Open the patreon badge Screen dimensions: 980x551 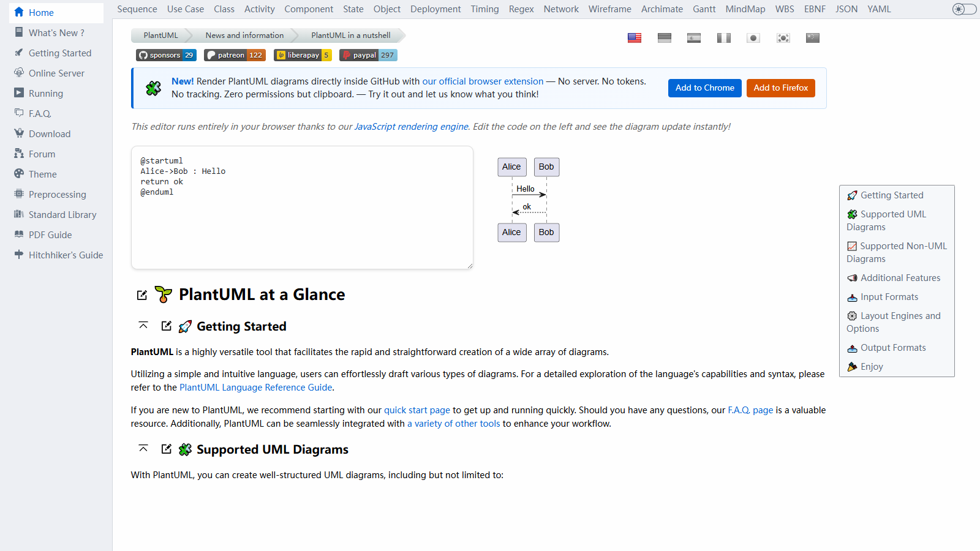tap(235, 55)
